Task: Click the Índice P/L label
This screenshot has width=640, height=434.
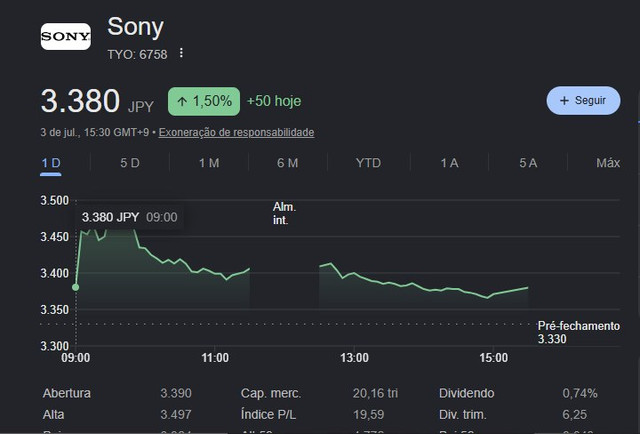Action: coord(268,415)
